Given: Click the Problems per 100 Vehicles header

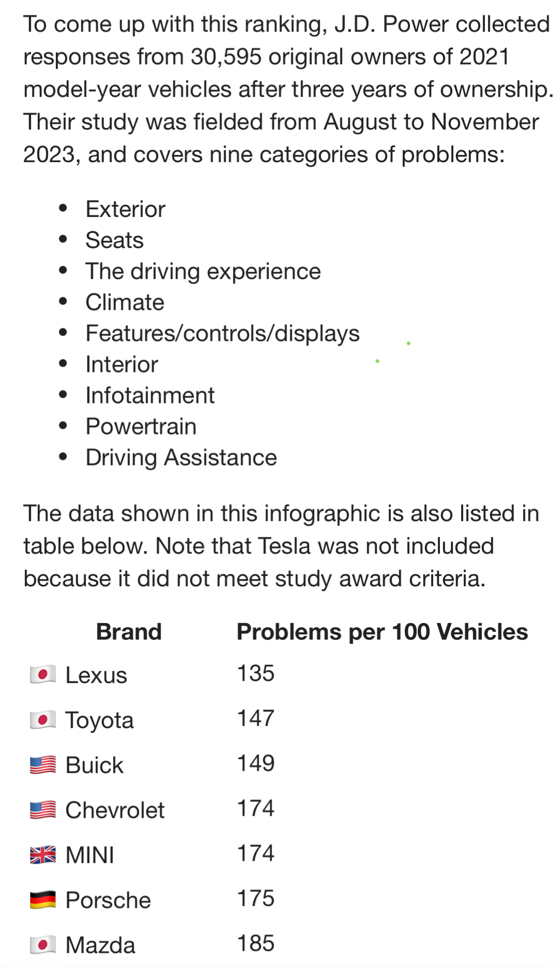Looking at the screenshot, I should [382, 632].
